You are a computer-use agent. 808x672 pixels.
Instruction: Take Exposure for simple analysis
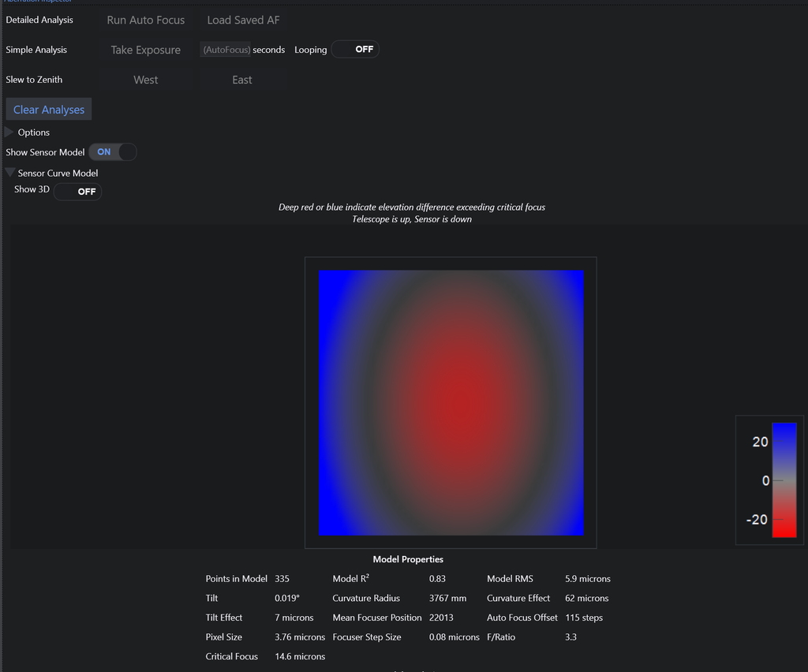pos(146,50)
